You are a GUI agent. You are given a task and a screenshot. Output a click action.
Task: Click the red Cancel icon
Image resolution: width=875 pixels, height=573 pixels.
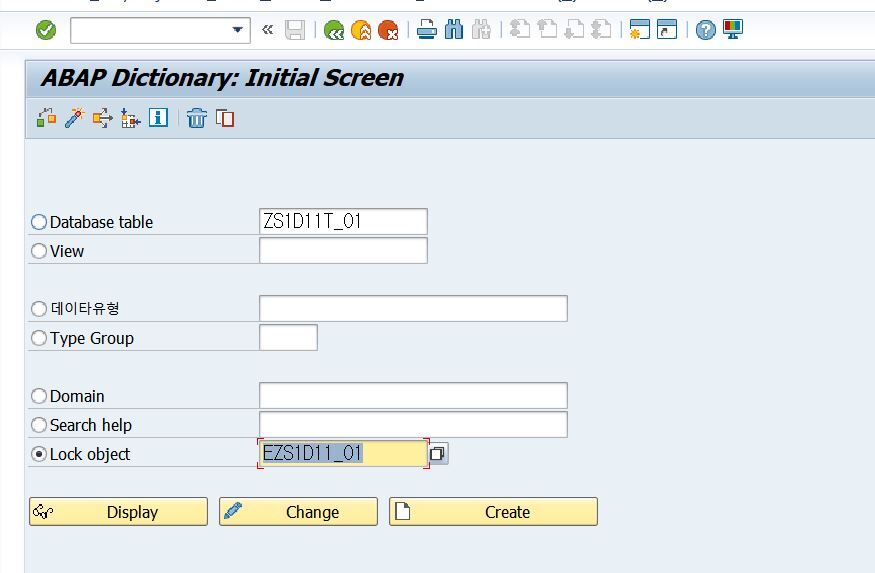point(388,30)
